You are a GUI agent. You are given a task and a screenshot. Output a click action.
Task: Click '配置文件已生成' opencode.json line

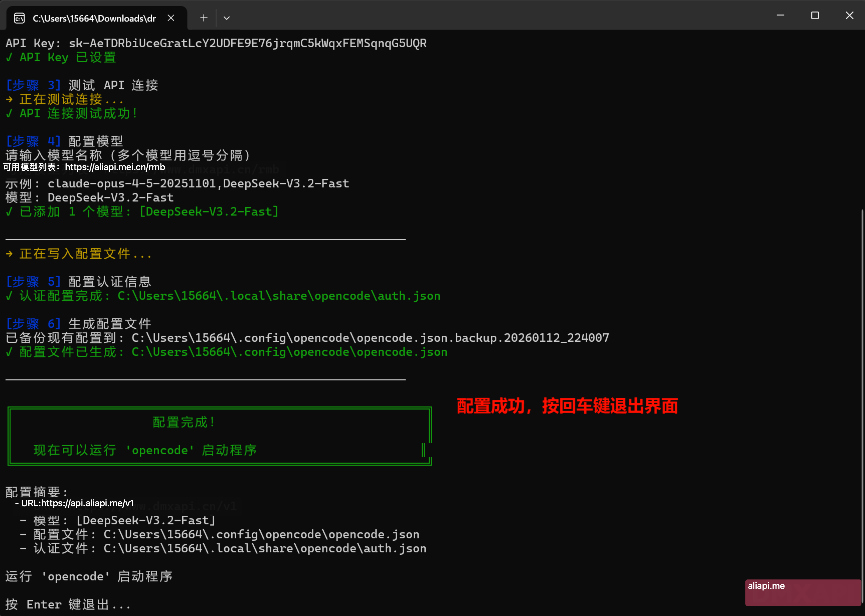point(227,352)
